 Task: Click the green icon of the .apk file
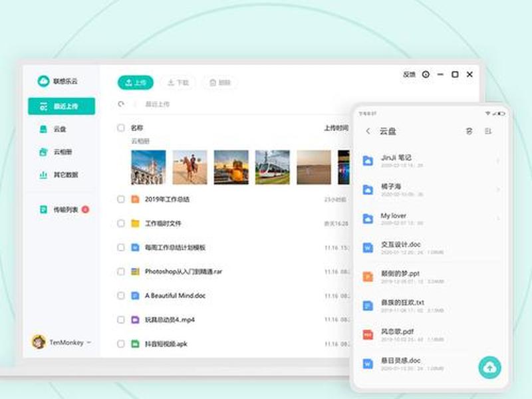point(135,344)
